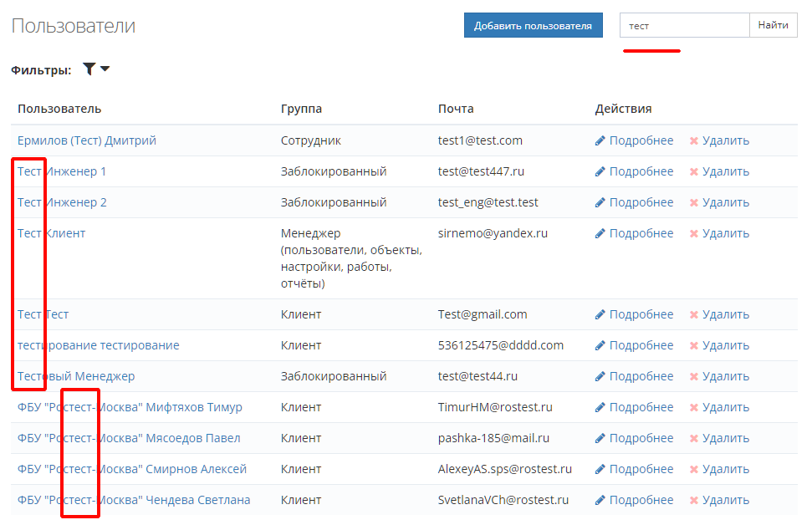Open user Тест Инженер 1 profile link
Screen dimensions: 812x525
(x=62, y=171)
